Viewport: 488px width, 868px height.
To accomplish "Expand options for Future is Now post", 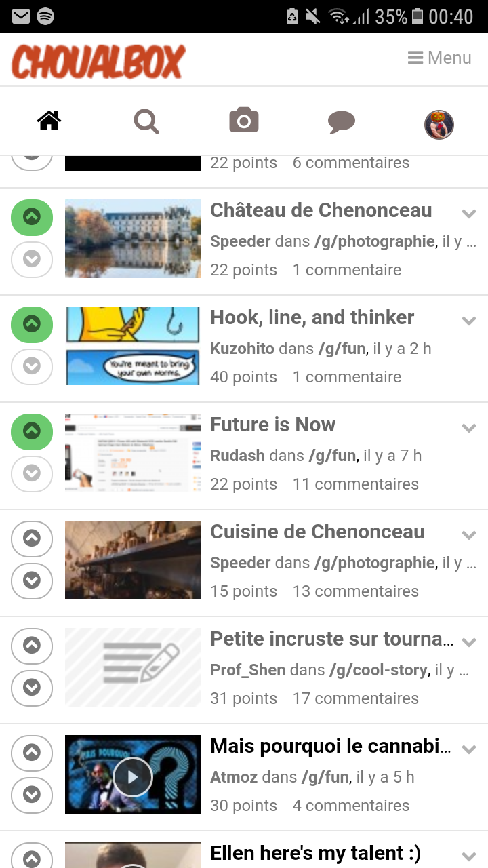I will (468, 428).
